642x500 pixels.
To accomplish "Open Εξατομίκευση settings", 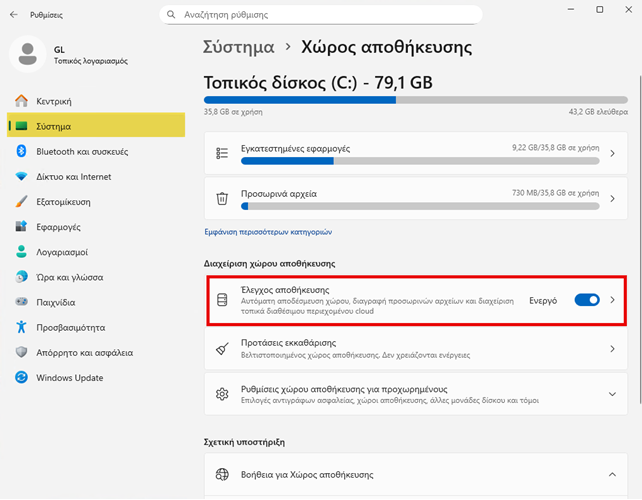I will coord(96,201).
